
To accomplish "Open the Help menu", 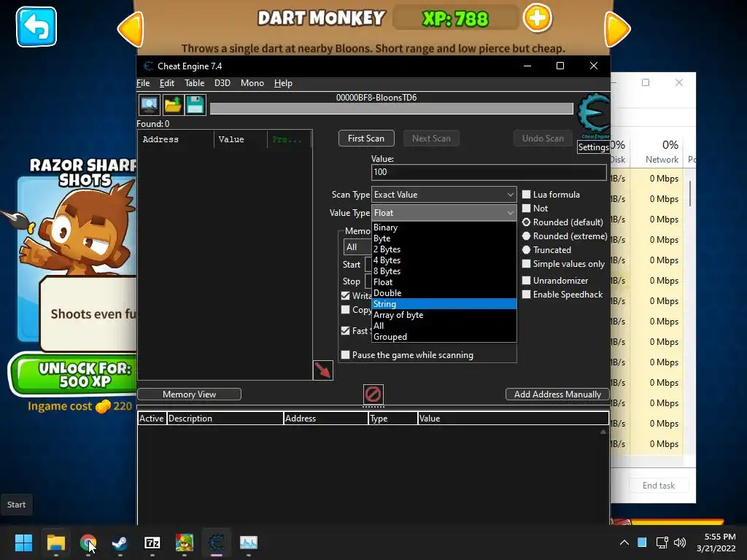I will [x=283, y=83].
